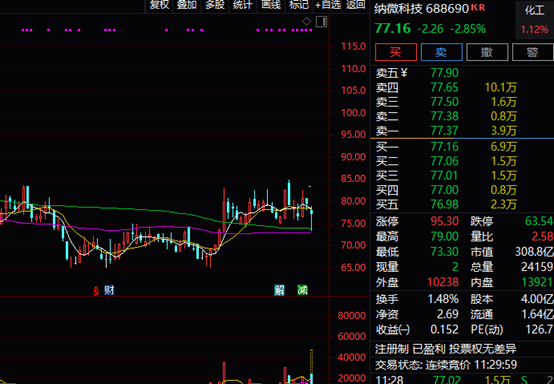Click the 跌停 limit-down price 63.54
Viewport: 554px width, 384px height.
539,221
